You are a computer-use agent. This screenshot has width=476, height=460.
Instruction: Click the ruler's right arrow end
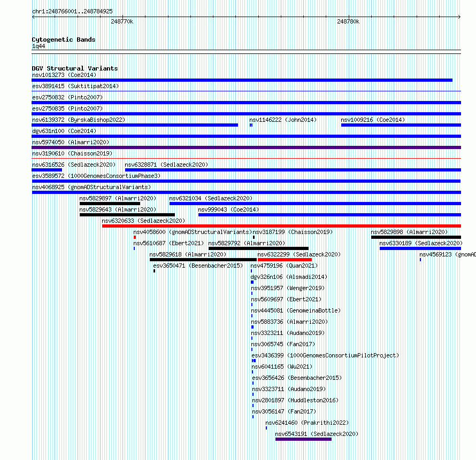click(459, 17)
